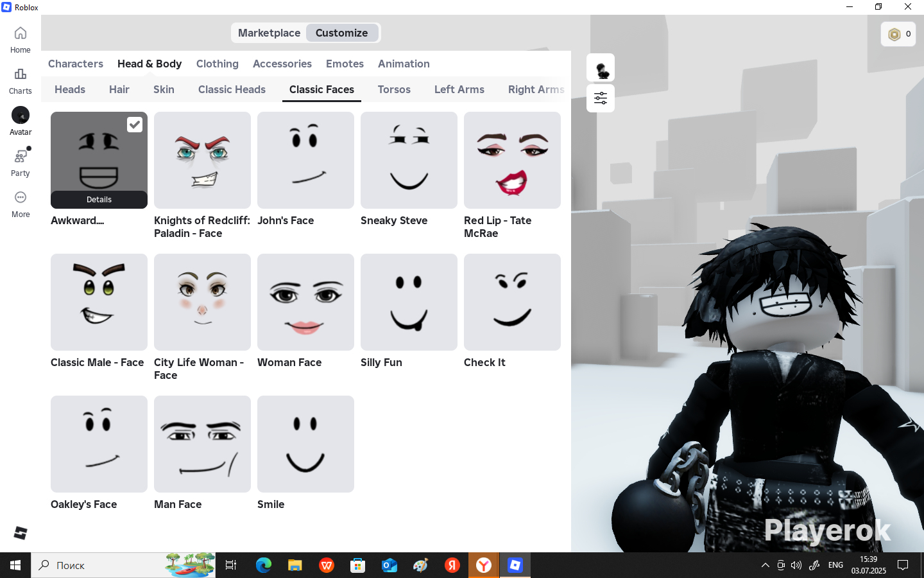The height and width of the screenshot is (578, 924).
Task: Open the Party sidebar icon
Action: tap(21, 156)
